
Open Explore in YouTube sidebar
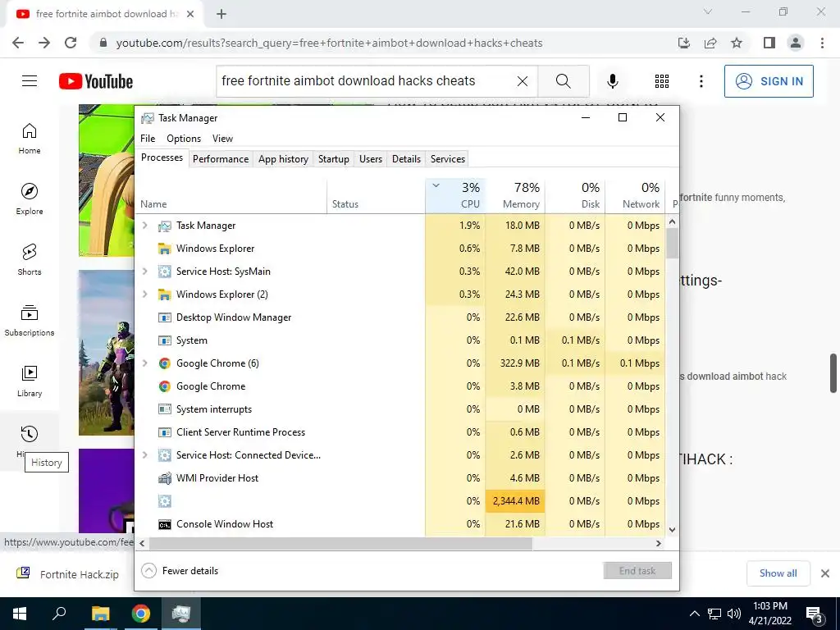point(30,199)
